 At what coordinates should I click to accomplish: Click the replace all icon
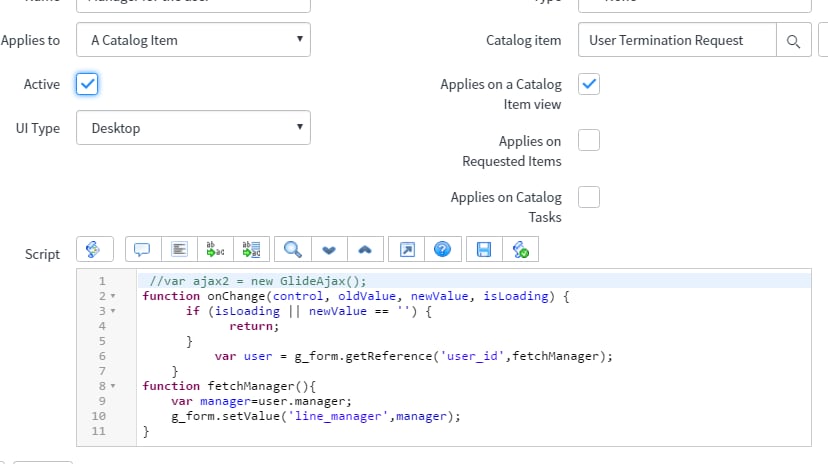tap(251, 249)
